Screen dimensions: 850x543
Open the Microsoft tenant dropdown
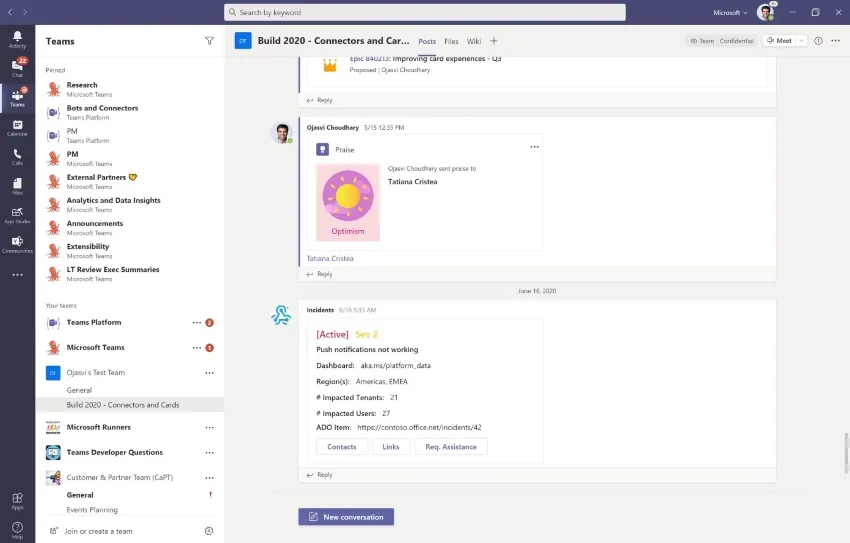click(730, 12)
